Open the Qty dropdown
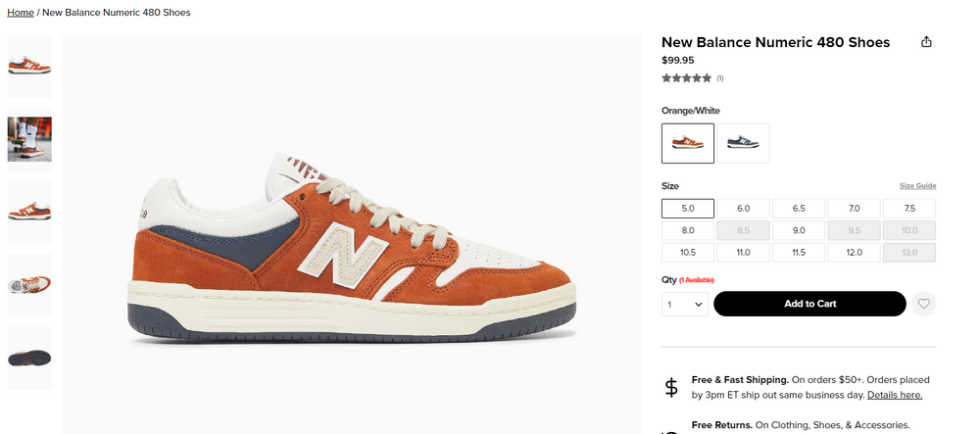Viewport: 980px width, 434px height. (686, 304)
